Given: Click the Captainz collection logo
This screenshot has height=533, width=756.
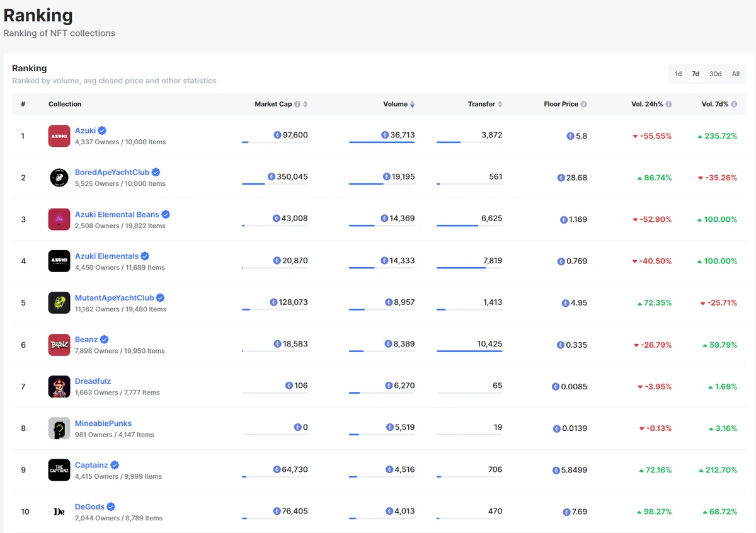Looking at the screenshot, I should (x=59, y=470).
